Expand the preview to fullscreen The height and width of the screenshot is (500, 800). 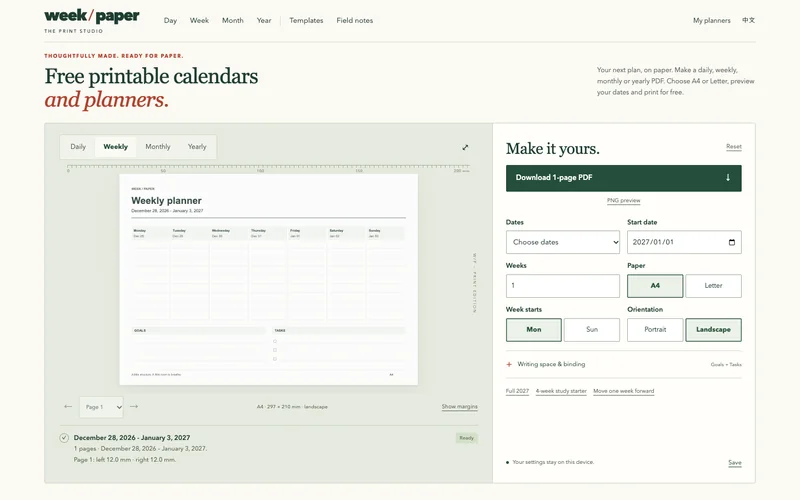[x=465, y=147]
